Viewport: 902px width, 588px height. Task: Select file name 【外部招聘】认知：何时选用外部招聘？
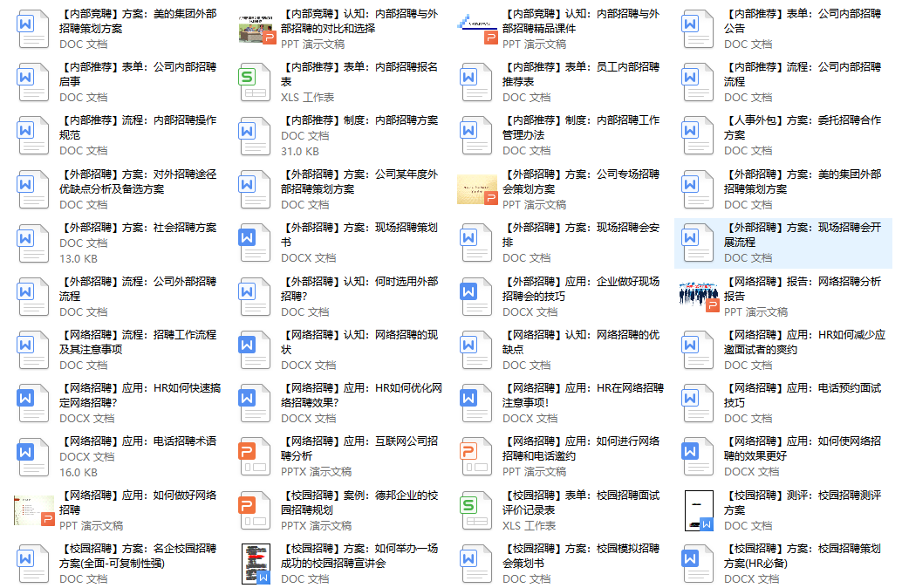[x=359, y=289]
